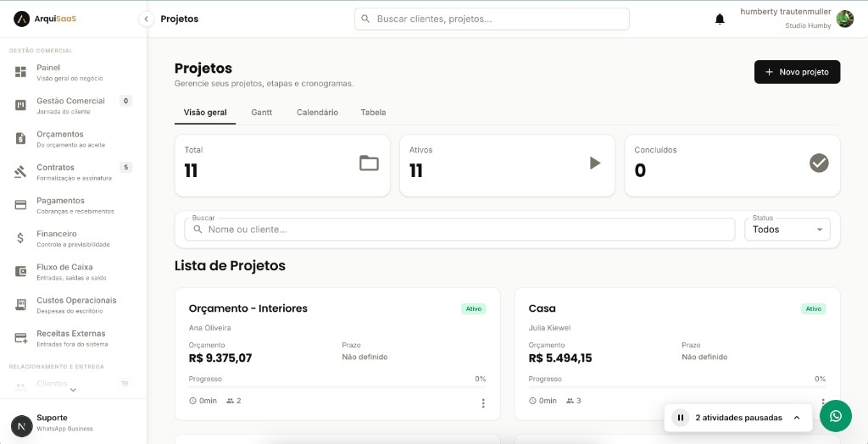The height and width of the screenshot is (444, 868).
Task: Click the checkmark icon on Concluídos card
Action: click(820, 163)
